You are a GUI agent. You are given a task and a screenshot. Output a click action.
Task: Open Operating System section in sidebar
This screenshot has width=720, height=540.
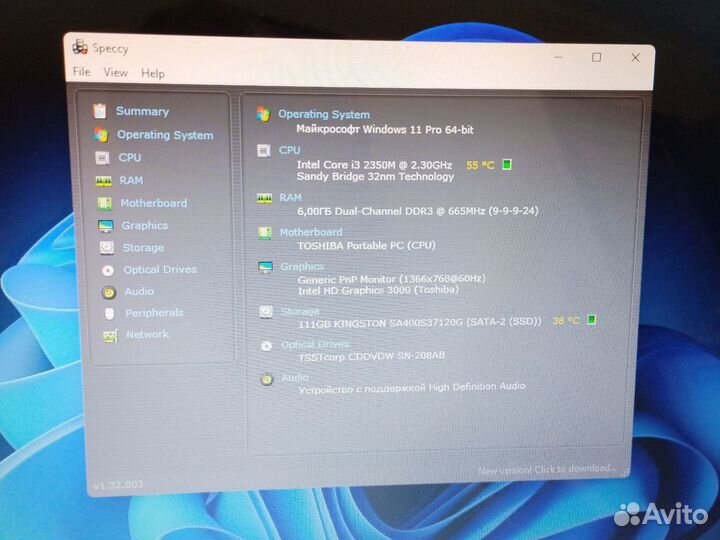pyautogui.click(x=165, y=135)
